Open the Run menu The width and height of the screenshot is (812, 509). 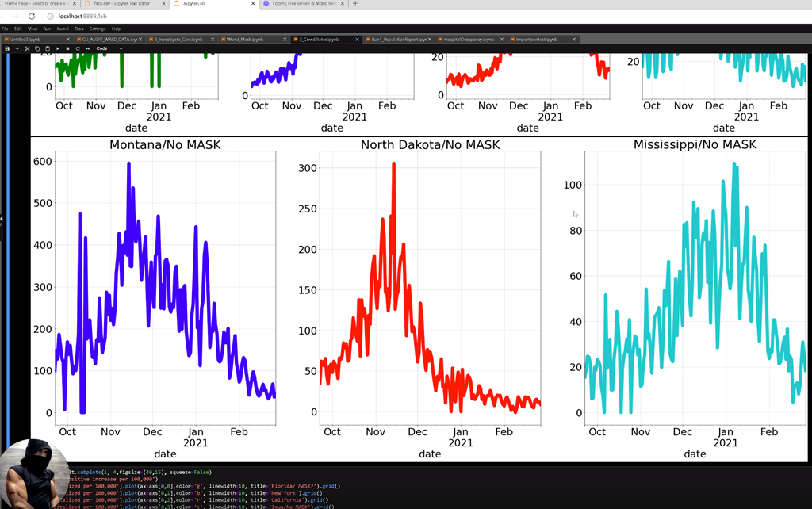(x=48, y=29)
